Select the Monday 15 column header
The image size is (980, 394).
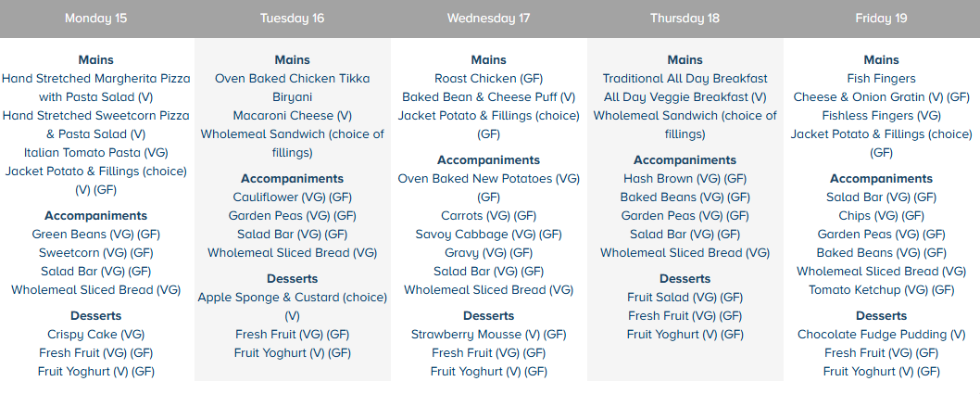point(96,18)
